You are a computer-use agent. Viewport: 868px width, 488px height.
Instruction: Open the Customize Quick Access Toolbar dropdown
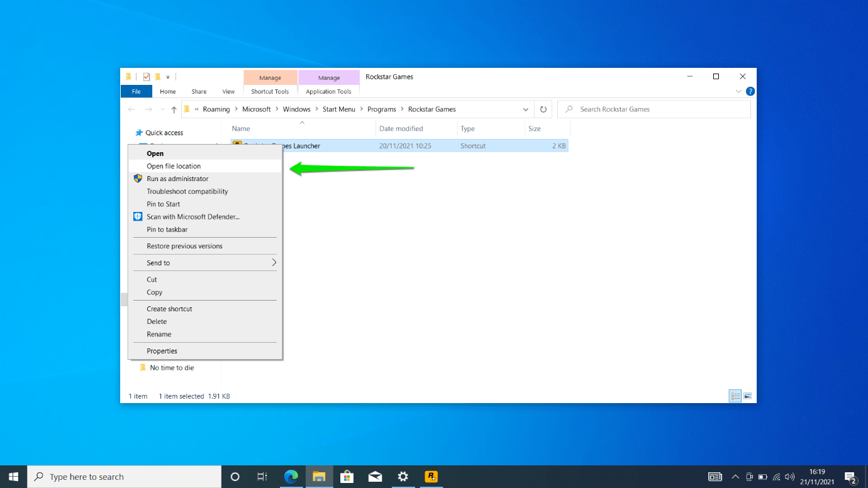(x=167, y=76)
